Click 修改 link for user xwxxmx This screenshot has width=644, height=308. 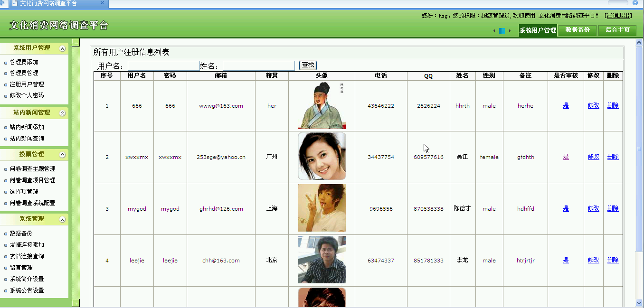pyautogui.click(x=593, y=157)
